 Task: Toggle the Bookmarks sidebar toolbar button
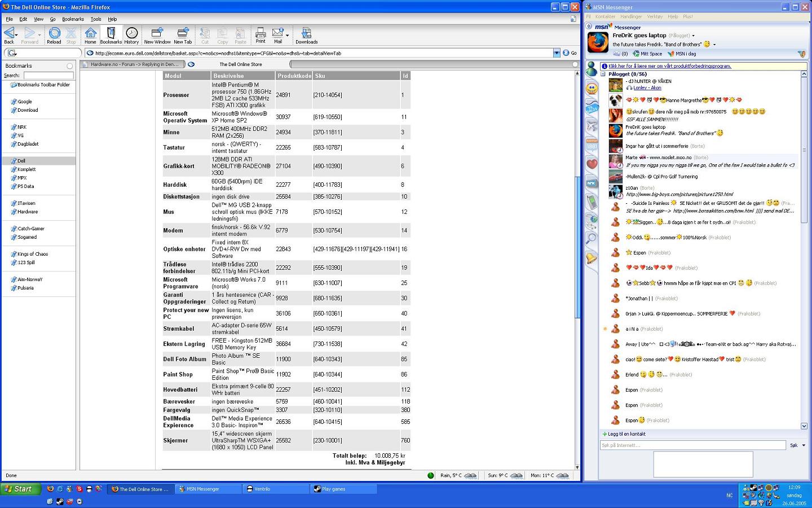[111, 35]
